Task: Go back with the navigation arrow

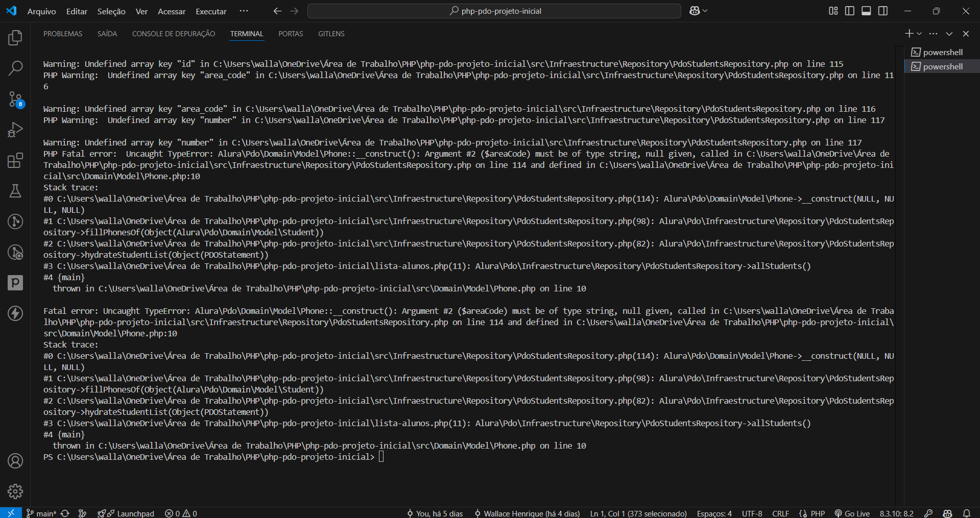Action: coord(277,11)
